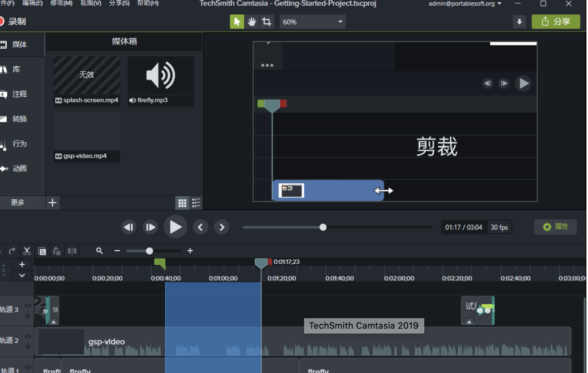The image size is (588, 373).
Task: Toggle visibility eye for 轨道 3
Action: pyautogui.click(x=28, y=306)
